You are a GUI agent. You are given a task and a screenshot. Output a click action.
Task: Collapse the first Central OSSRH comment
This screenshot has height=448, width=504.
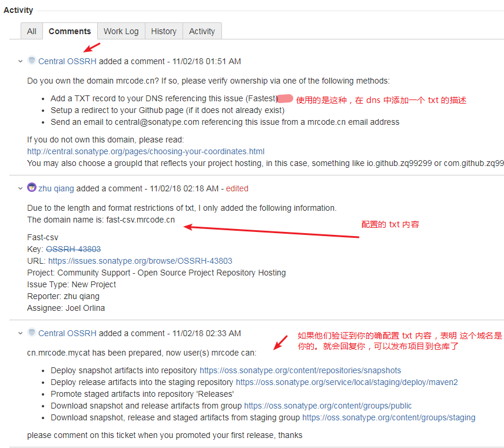click(20, 61)
